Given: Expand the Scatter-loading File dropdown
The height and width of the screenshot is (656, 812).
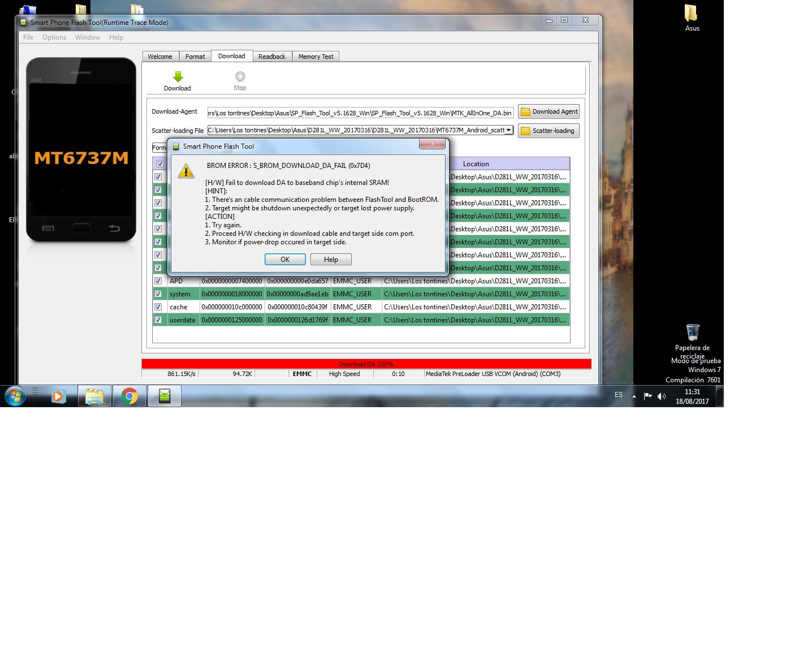Looking at the screenshot, I should click(x=508, y=130).
